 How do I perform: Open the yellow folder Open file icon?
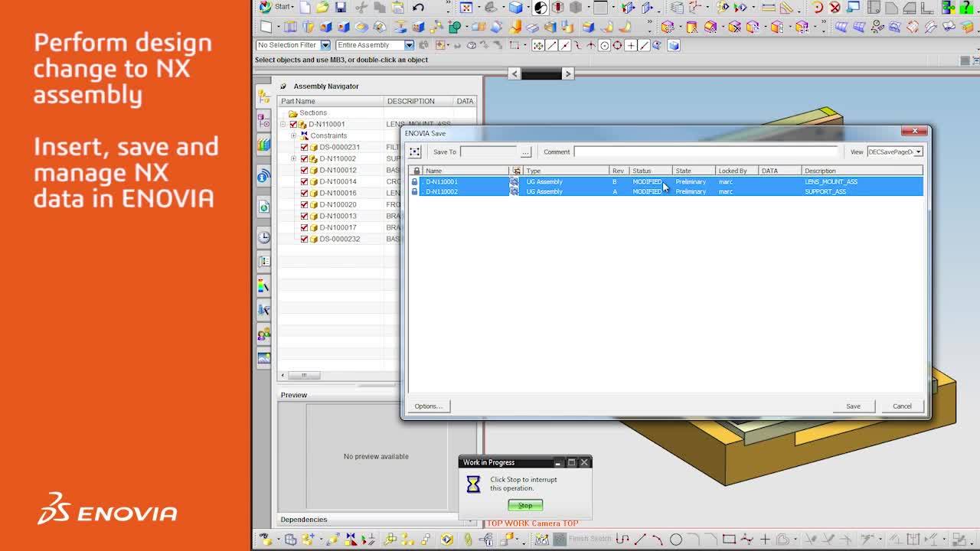pyautogui.click(x=322, y=7)
